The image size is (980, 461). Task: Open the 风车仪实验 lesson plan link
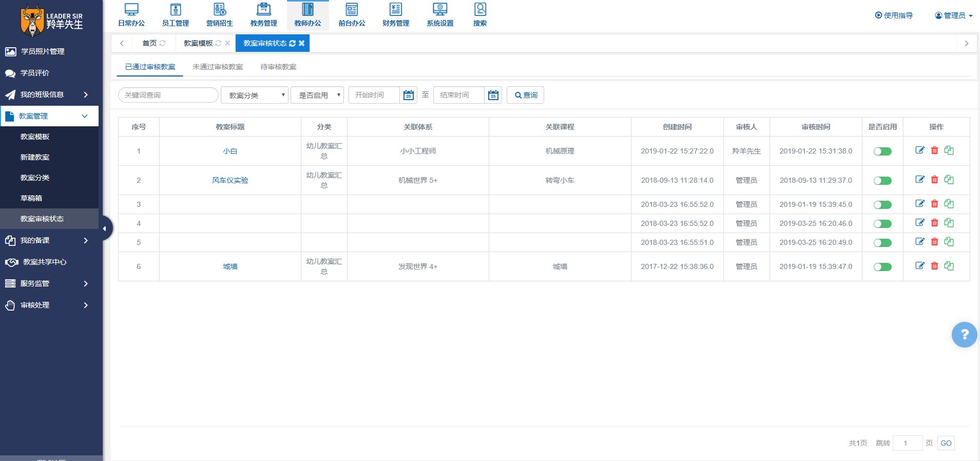coord(230,180)
